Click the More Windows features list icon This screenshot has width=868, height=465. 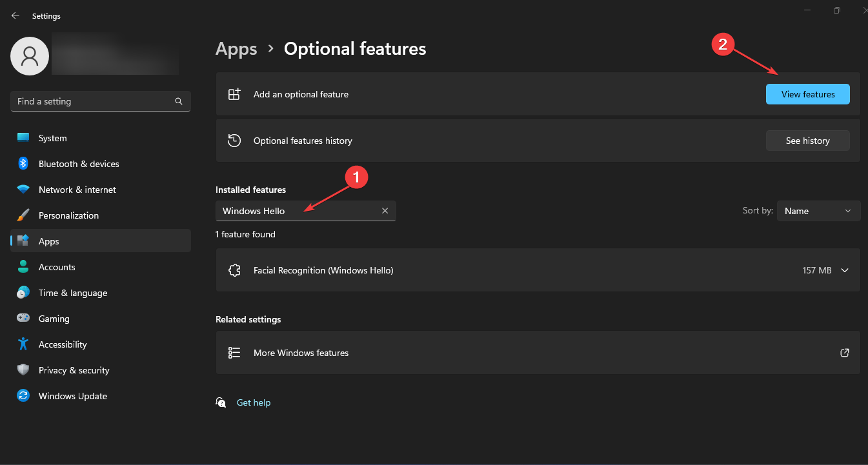point(234,353)
